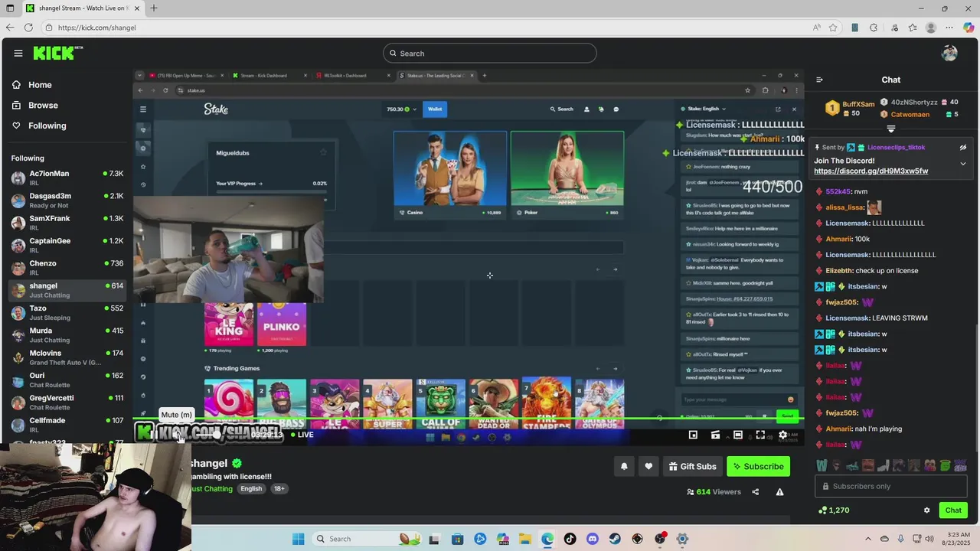This screenshot has width=980, height=551.
Task: Open Mclovins channel
Action: tap(67, 357)
